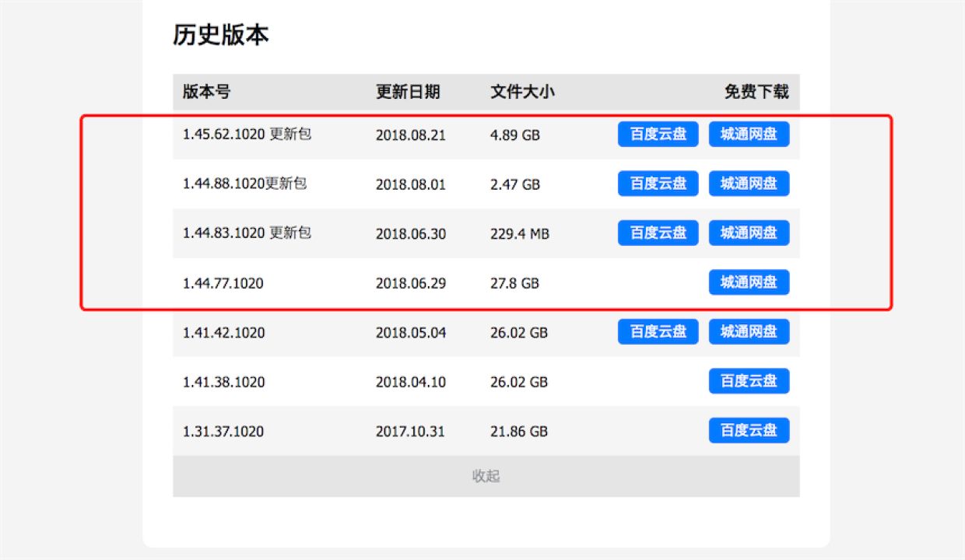
Task: Collapse the list with 收起
Action: (x=486, y=476)
